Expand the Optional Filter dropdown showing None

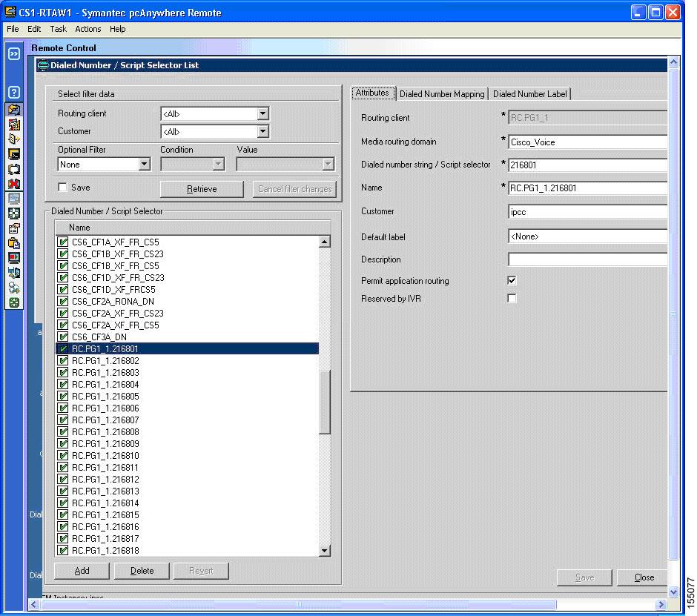coord(144,165)
